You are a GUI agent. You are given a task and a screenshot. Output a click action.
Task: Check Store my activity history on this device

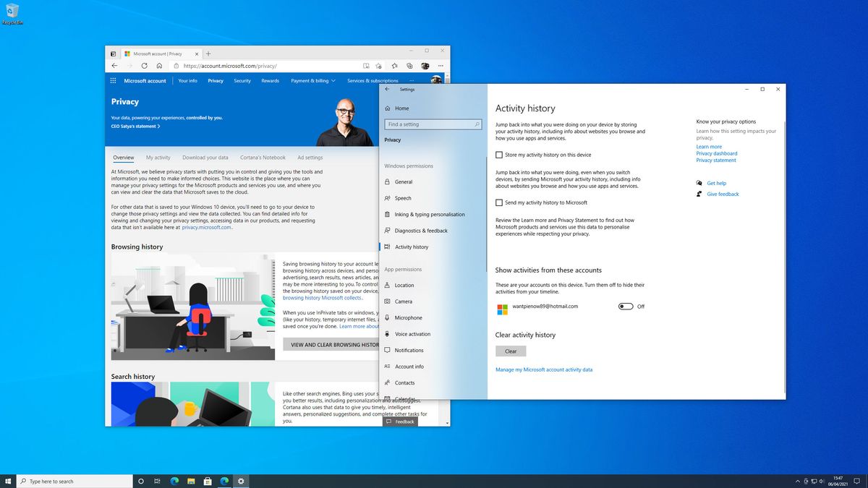[x=498, y=154]
